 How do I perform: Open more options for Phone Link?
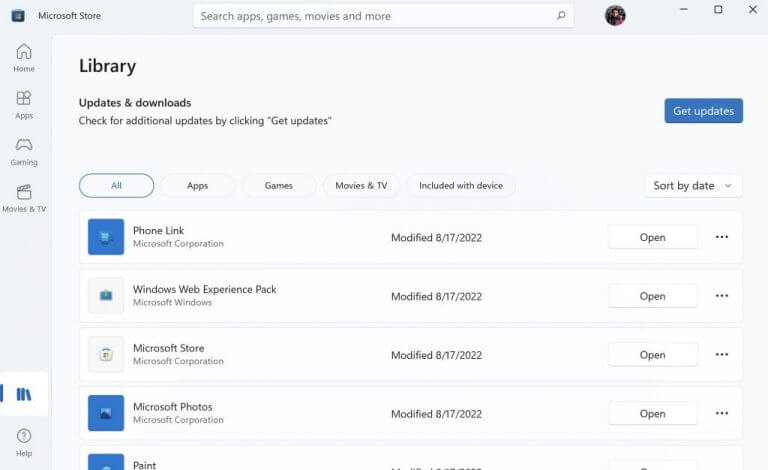(x=721, y=237)
